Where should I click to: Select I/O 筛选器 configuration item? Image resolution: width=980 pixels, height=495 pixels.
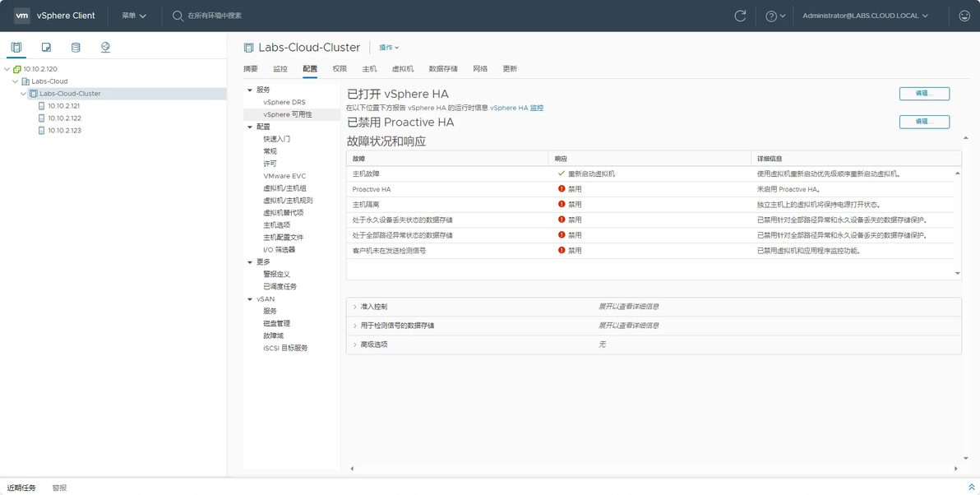coord(280,249)
